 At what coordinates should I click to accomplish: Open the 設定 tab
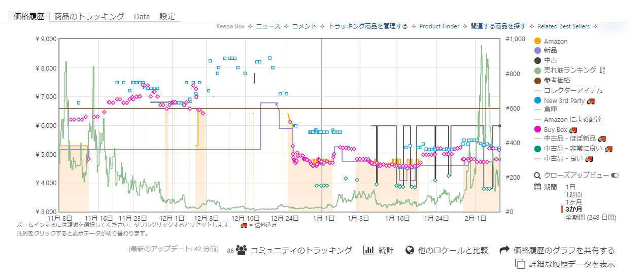tap(167, 16)
